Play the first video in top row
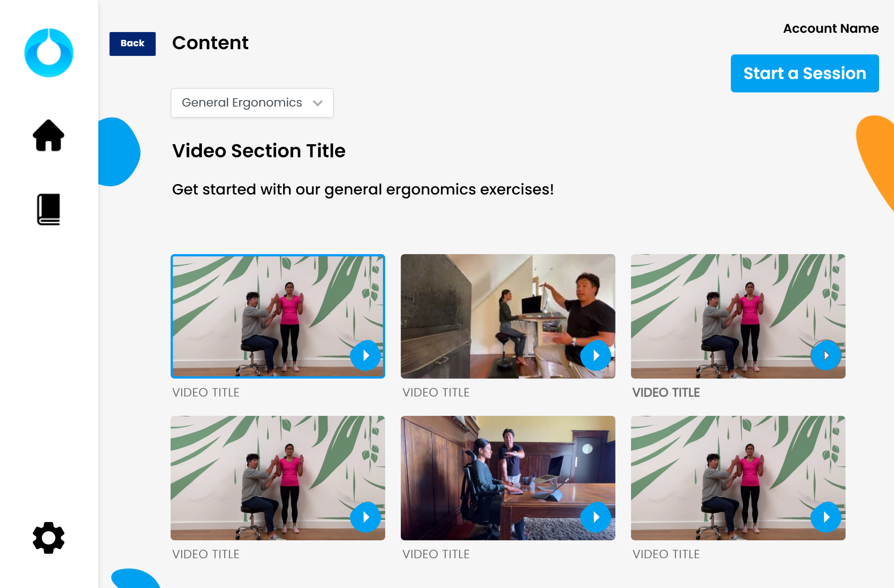The image size is (894, 588). (x=365, y=355)
